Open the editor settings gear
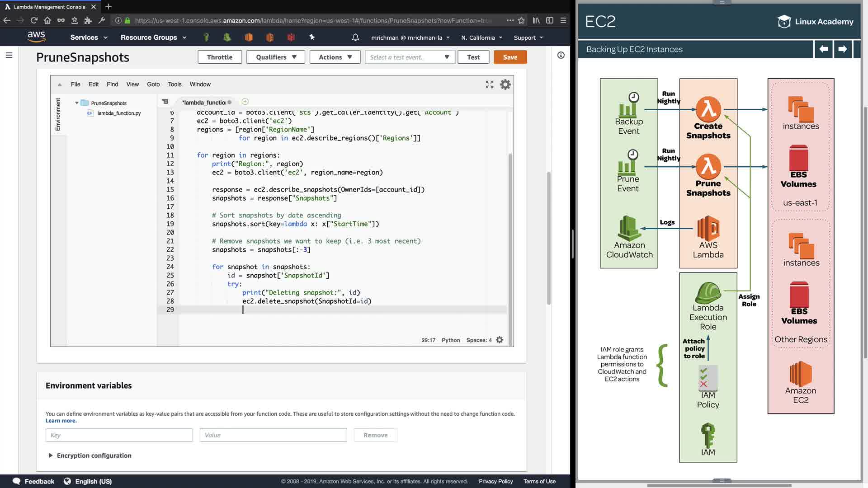Viewport: 868px width, 488px height. [505, 84]
